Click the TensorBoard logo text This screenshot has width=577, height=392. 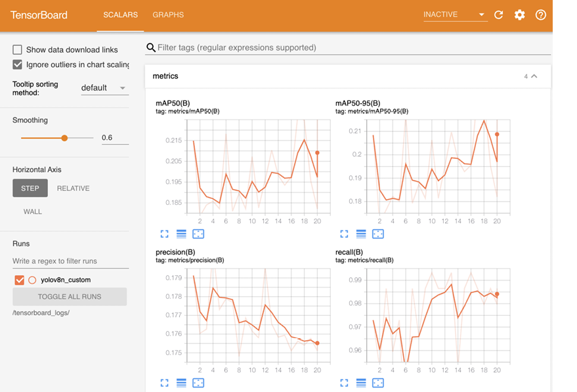coord(39,14)
